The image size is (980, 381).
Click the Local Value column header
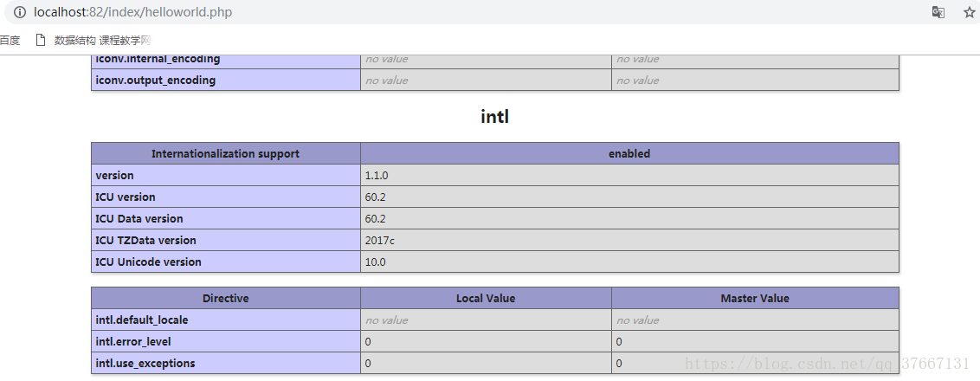pyautogui.click(x=486, y=299)
